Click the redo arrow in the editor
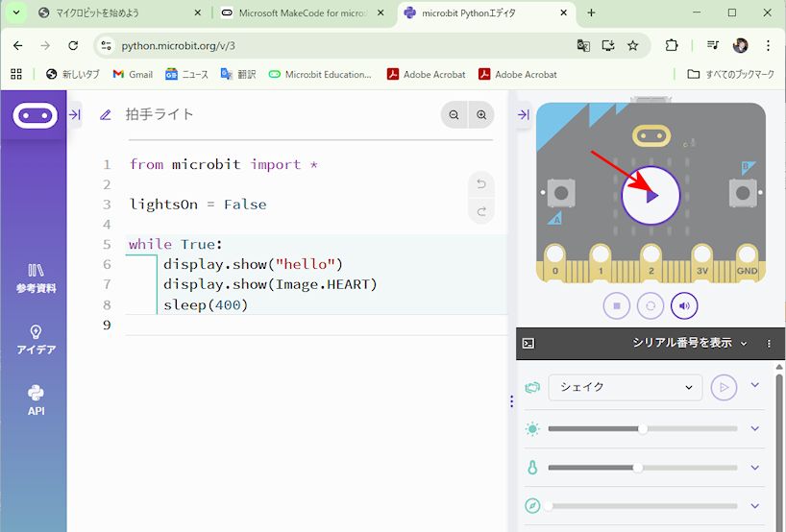This screenshot has width=786, height=532. pyautogui.click(x=481, y=211)
